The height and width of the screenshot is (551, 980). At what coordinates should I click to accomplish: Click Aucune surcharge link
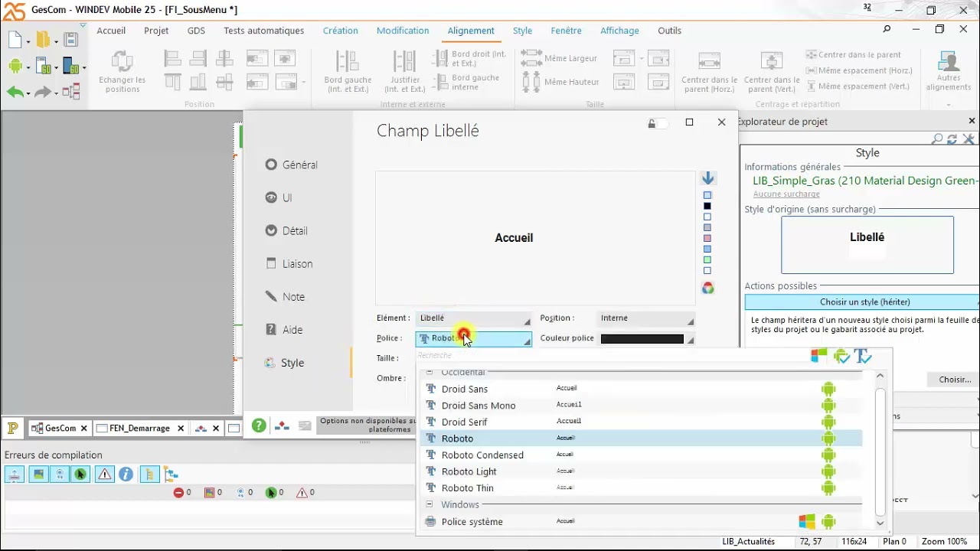786,194
